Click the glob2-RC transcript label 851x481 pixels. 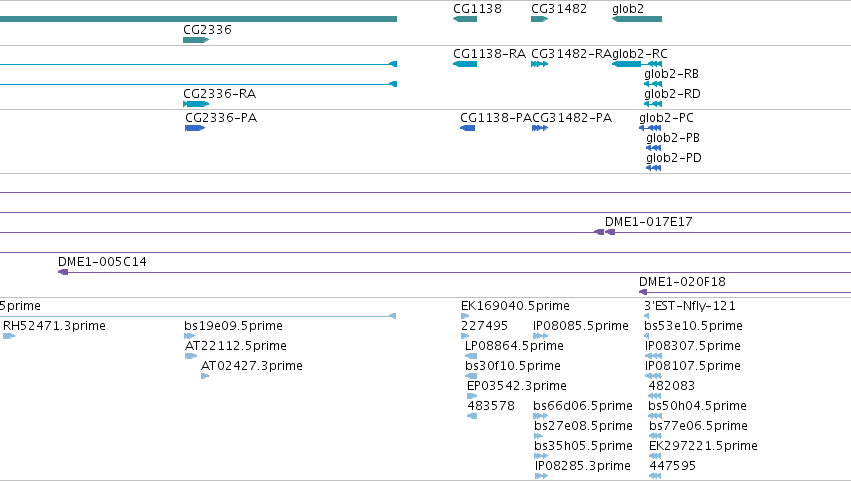click(x=640, y=54)
